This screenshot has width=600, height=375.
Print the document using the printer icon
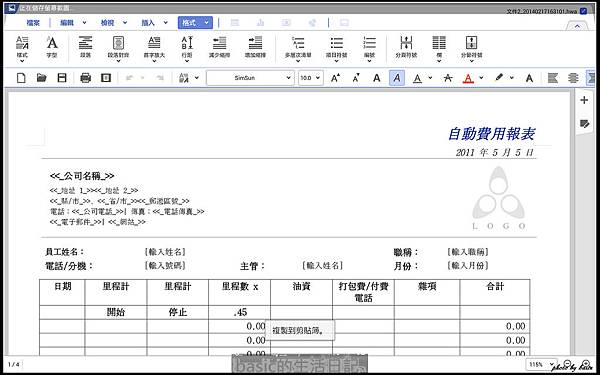[x=85, y=78]
